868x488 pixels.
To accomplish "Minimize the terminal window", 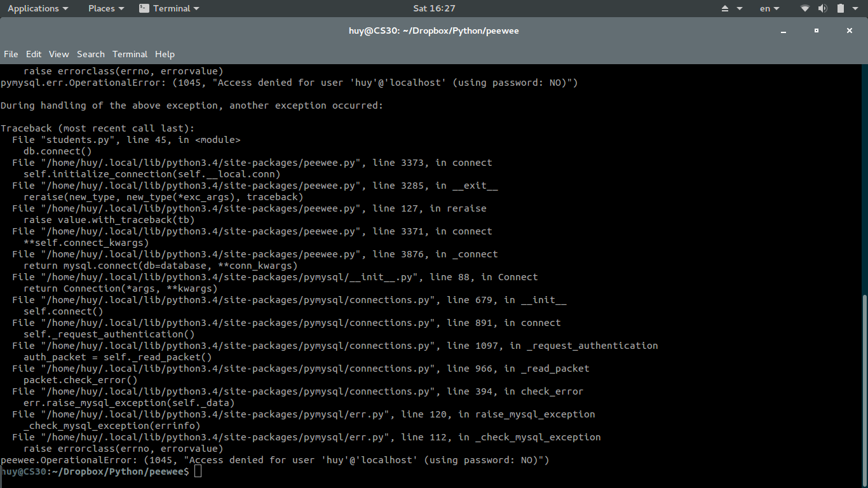I will tap(783, 30).
